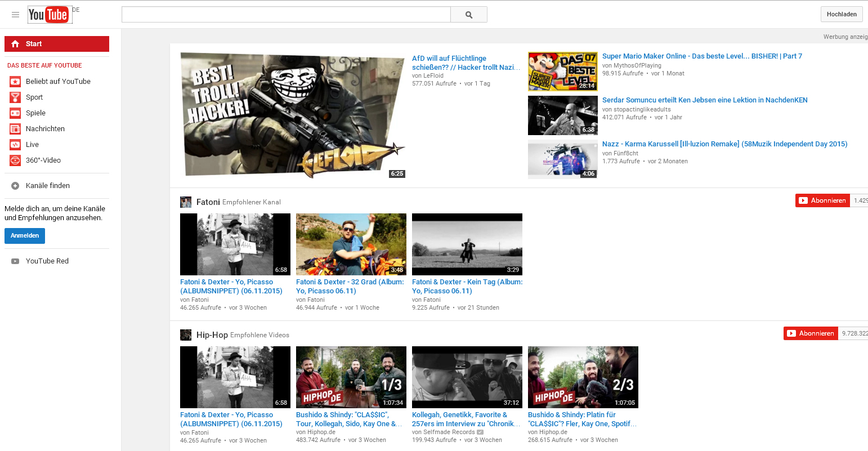Click the 360°-Video icon
The height and width of the screenshot is (451, 868).
(x=15, y=160)
